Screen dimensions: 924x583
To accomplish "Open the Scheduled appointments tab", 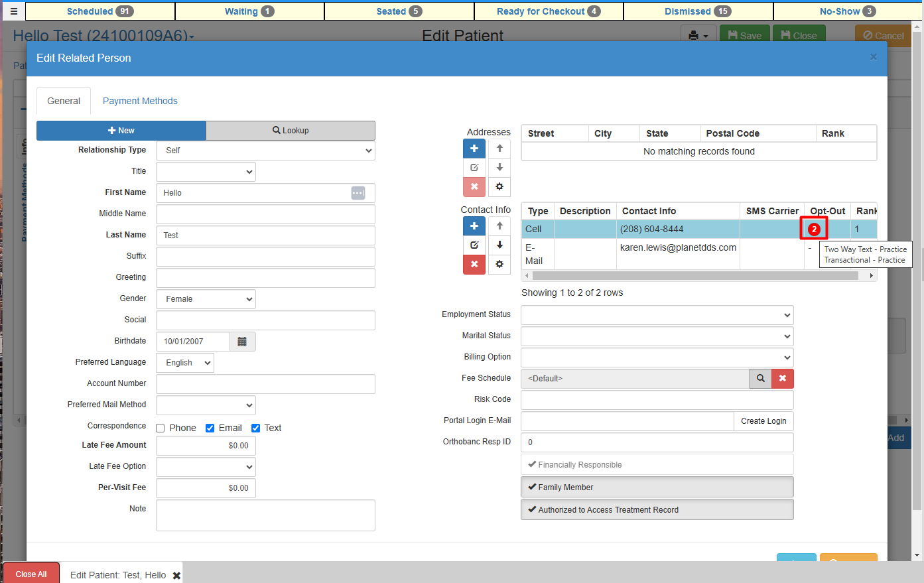I will click(100, 11).
